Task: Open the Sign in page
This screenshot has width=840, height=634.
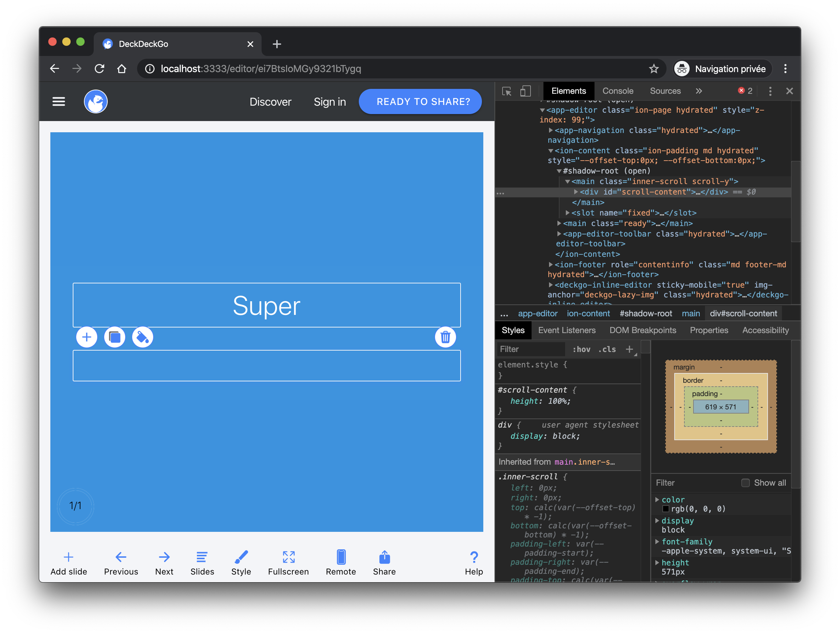Action: coord(329,101)
